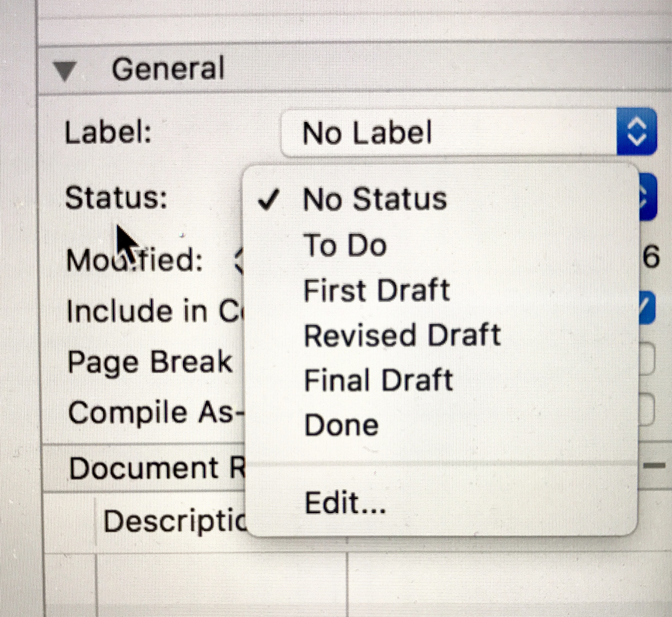This screenshot has height=617, width=672.
Task: Open Edit... to customize statuses
Action: coord(345,503)
